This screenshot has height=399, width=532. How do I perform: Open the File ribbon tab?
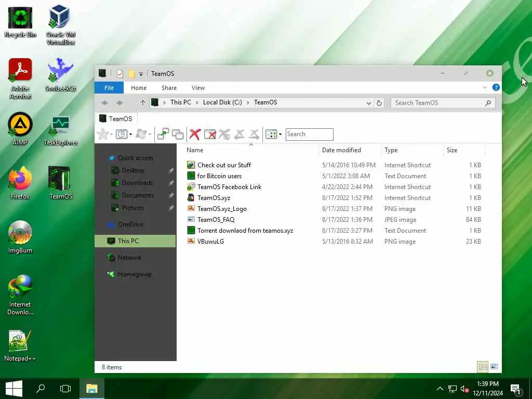(109, 87)
